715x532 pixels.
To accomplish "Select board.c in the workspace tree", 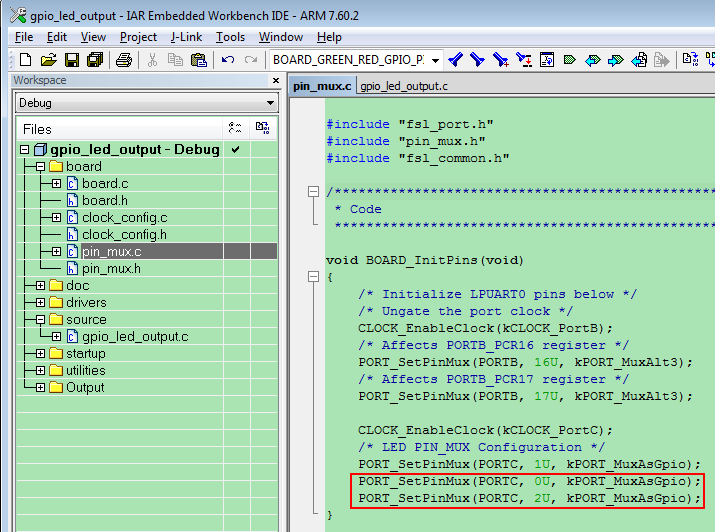I will pyautogui.click(x=105, y=183).
